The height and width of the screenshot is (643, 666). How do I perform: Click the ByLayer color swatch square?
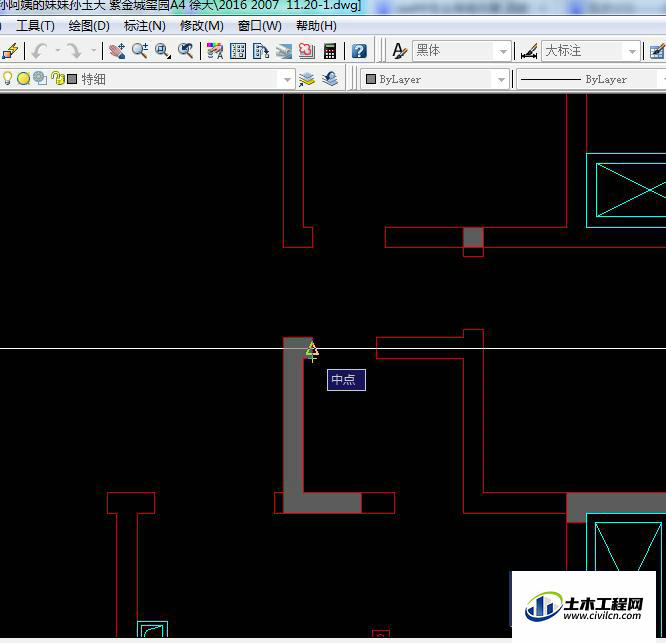[x=371, y=79]
